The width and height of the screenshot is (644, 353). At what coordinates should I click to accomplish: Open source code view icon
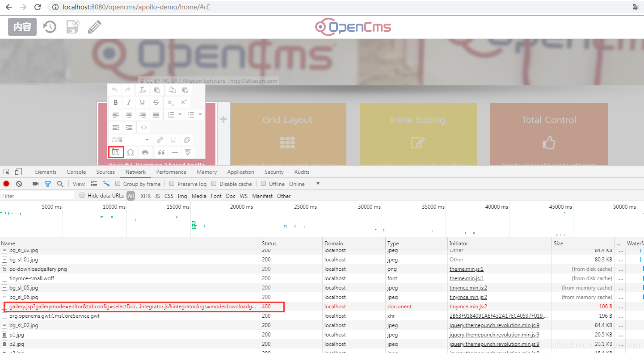pos(144,127)
